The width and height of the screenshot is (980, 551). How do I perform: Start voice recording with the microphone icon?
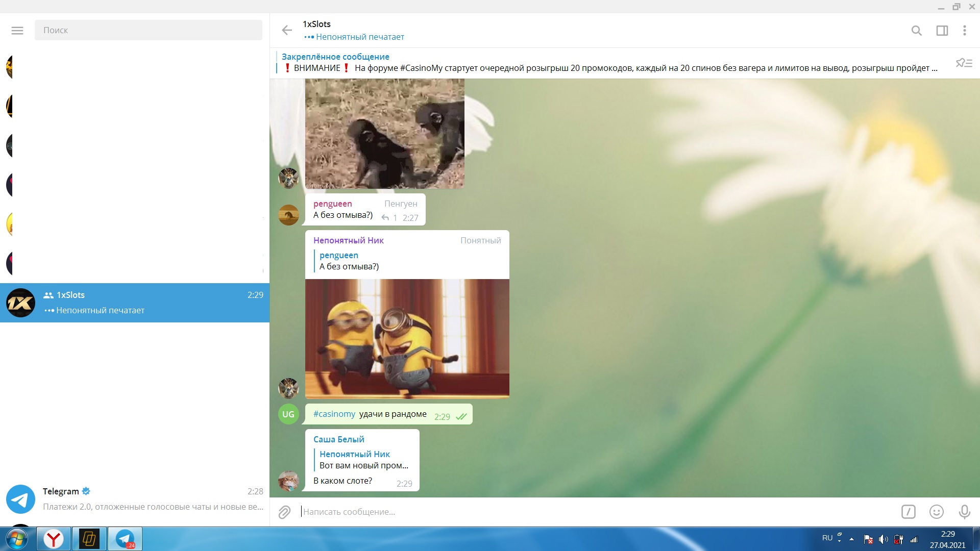click(964, 512)
